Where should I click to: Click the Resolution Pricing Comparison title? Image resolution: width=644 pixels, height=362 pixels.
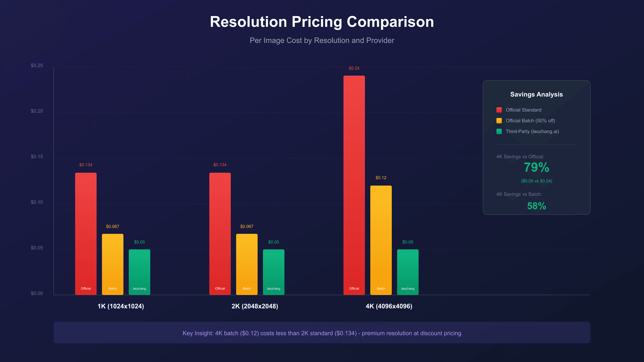click(322, 22)
